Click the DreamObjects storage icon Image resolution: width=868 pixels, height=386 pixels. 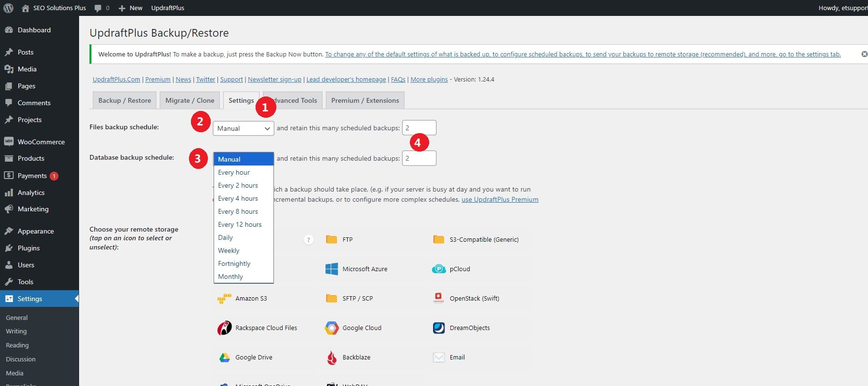click(439, 328)
